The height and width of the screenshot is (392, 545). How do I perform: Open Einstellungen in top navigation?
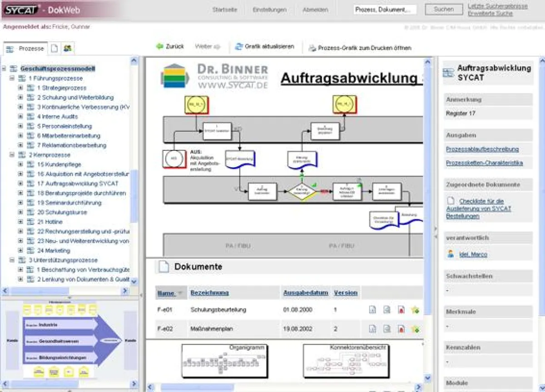[x=269, y=10]
